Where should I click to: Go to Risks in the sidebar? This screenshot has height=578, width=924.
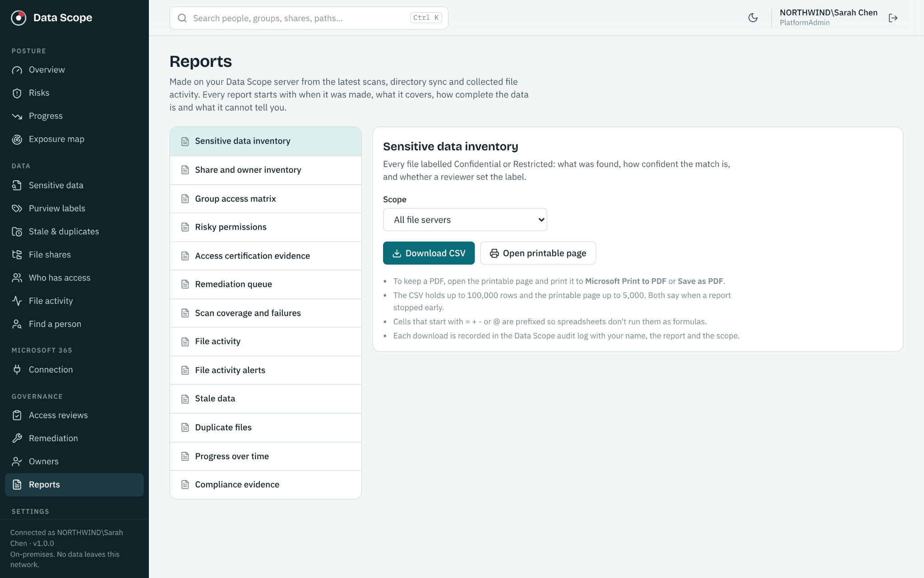tap(74, 93)
